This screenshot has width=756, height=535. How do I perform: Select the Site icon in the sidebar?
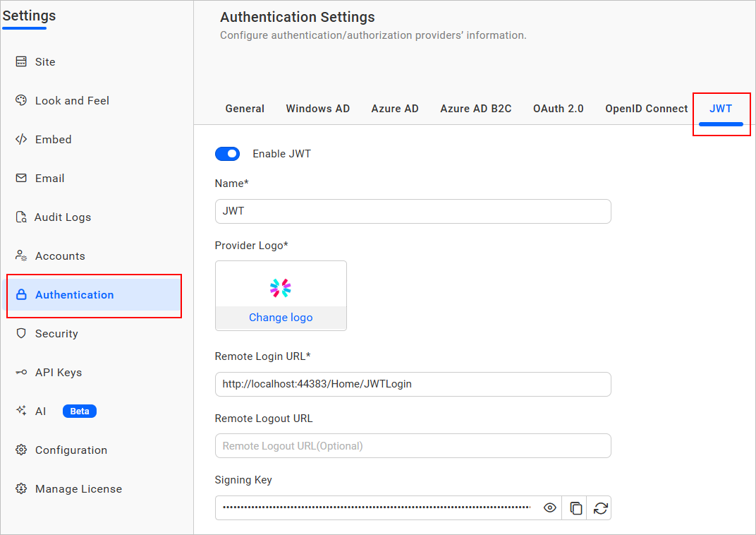point(20,61)
